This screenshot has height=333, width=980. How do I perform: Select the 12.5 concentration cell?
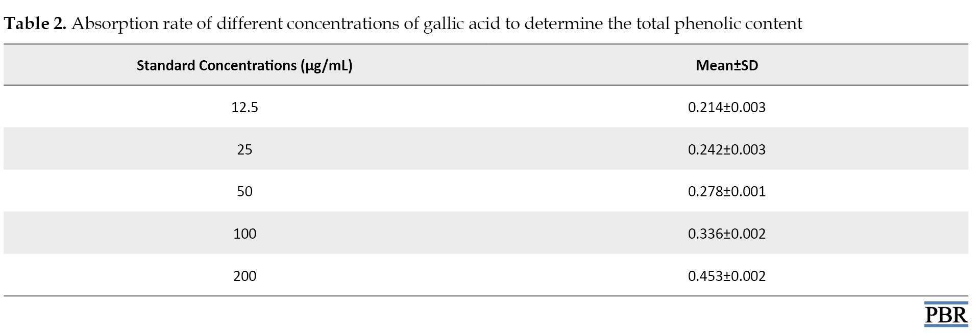(x=244, y=107)
